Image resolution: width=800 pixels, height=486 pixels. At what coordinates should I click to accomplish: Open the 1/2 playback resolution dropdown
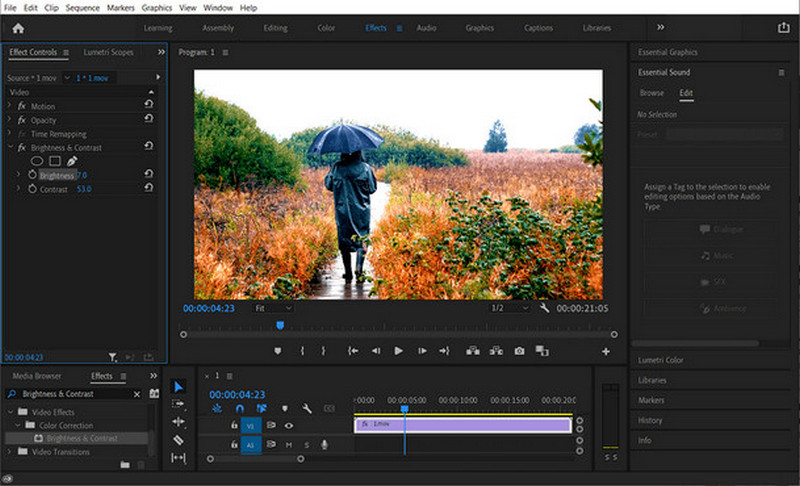509,308
